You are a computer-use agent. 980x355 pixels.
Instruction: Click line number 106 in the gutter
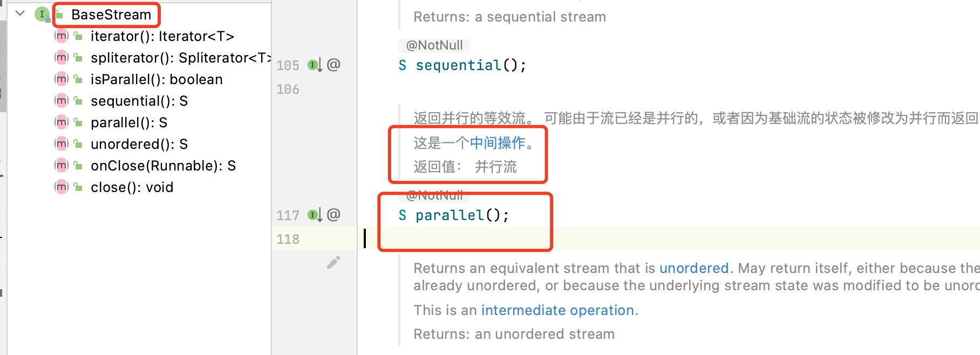tap(288, 89)
